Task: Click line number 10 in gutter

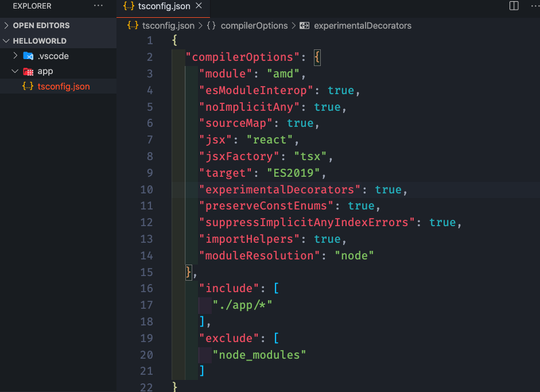Action: (146, 189)
